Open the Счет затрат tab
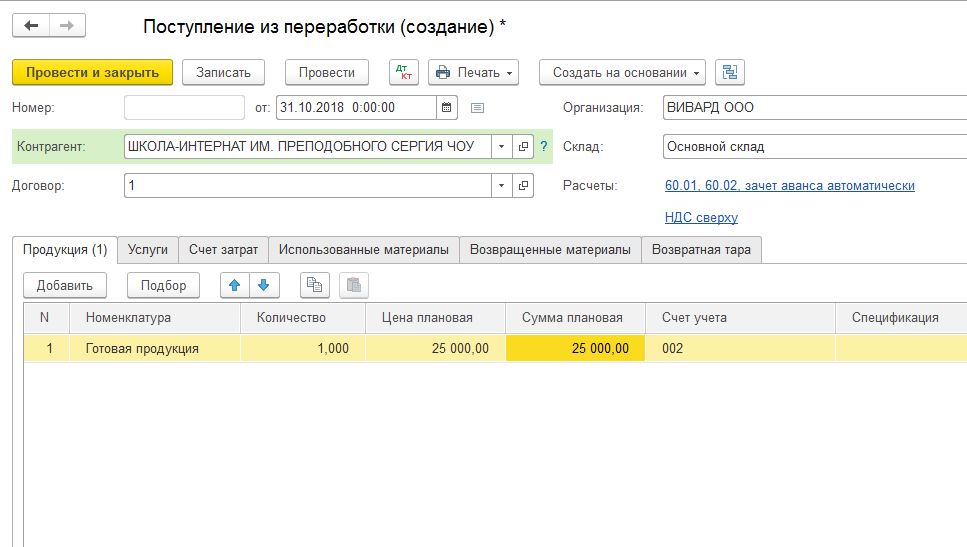 pos(223,250)
